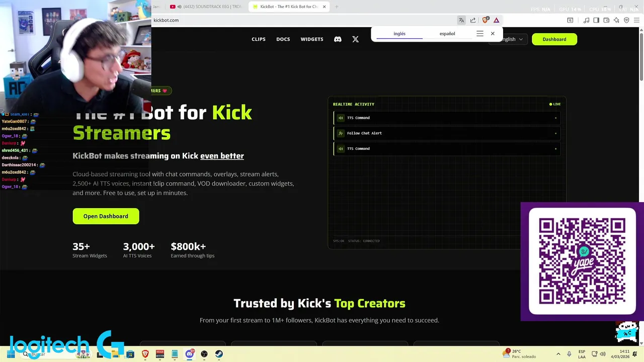Click the SYS:OK STATUS: CONNECTED text

coord(356,241)
